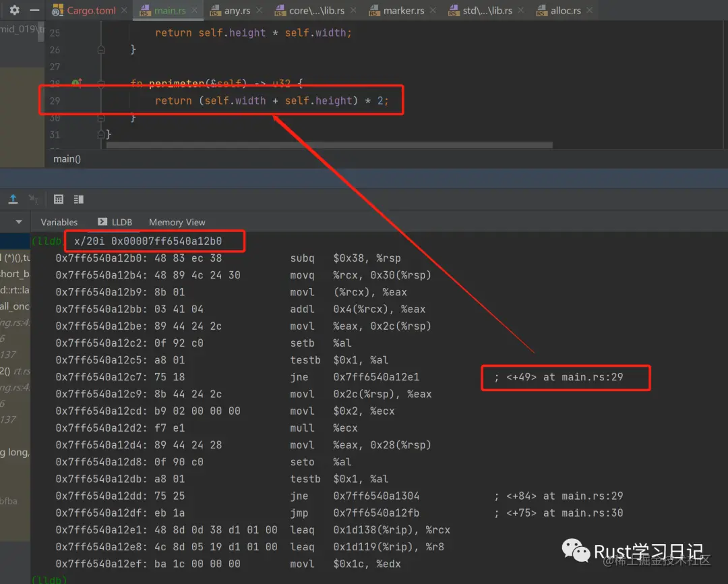
Task: Toggle fold marker at line 28
Action: pyautogui.click(x=100, y=83)
